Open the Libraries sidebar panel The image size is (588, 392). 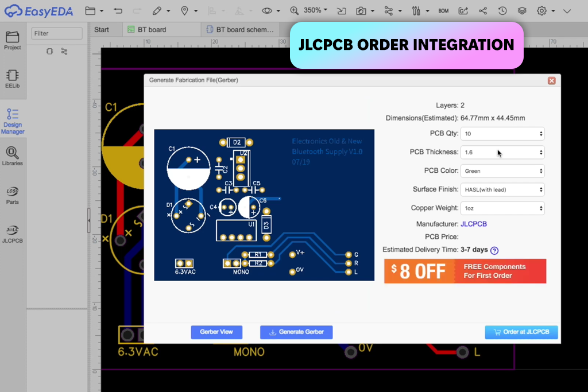(13, 156)
